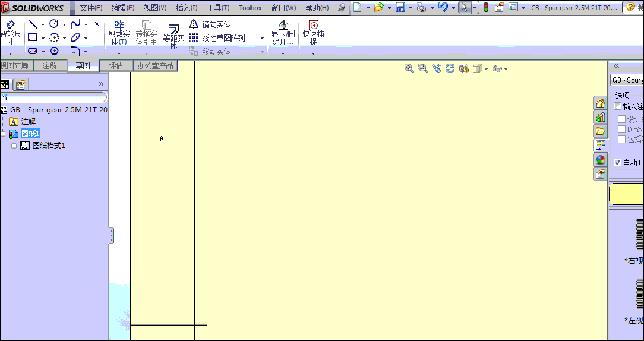Image resolution: width=644 pixels, height=341 pixels.
Task: Open the Quick Snaps dropdown arrow
Action: click(x=313, y=53)
